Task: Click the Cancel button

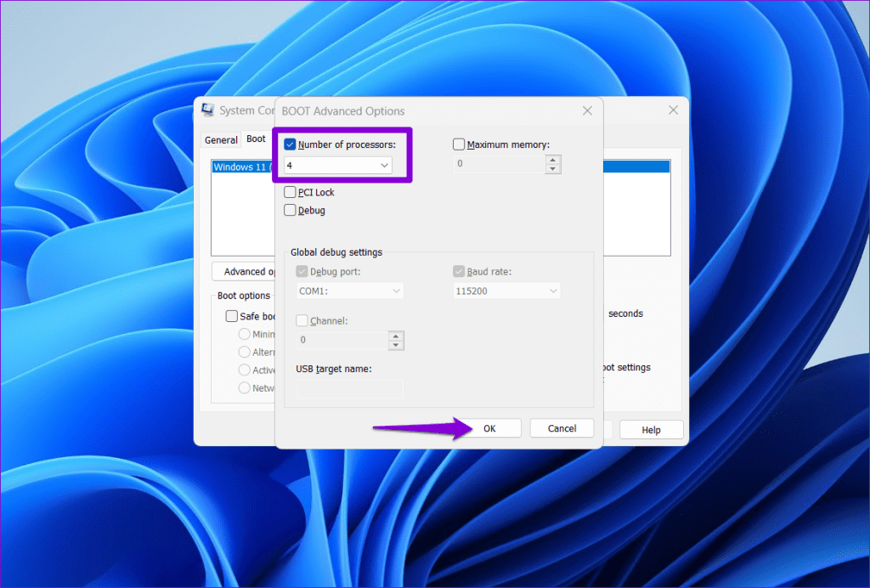Action: [x=562, y=427]
